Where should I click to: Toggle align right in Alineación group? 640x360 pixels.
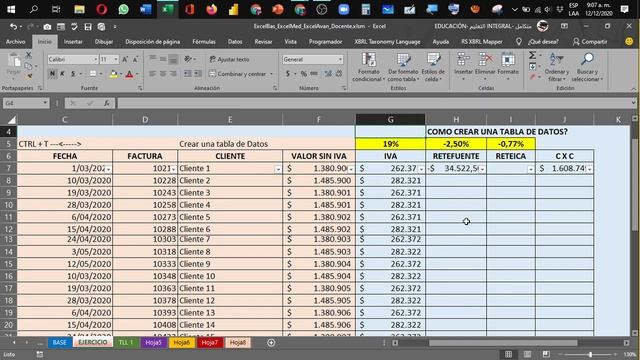tap(173, 74)
